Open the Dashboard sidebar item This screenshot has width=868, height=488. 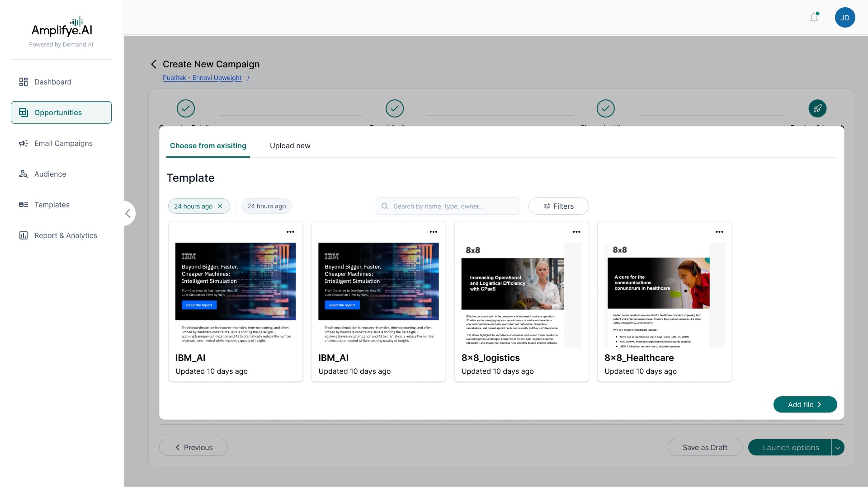(52, 82)
